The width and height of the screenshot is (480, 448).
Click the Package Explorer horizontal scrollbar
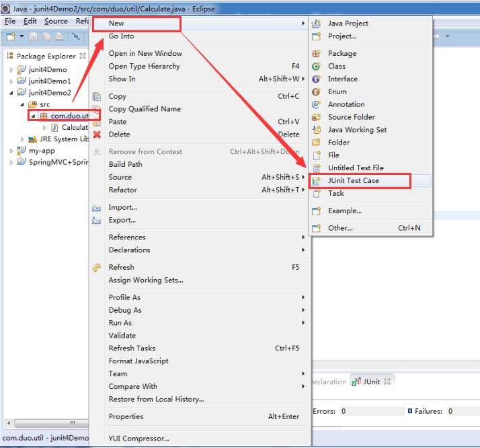[x=51, y=423]
